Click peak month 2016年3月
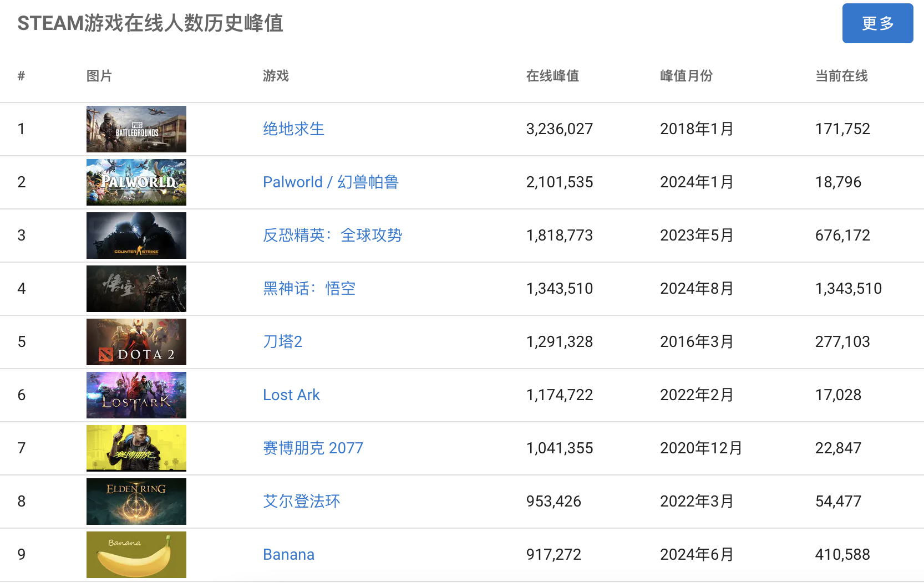This screenshot has width=924, height=583. coord(697,341)
